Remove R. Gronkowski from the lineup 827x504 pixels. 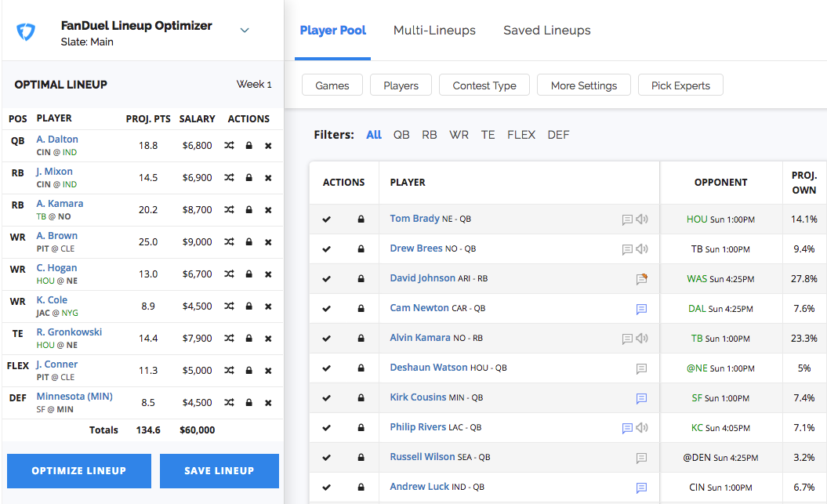(x=268, y=339)
